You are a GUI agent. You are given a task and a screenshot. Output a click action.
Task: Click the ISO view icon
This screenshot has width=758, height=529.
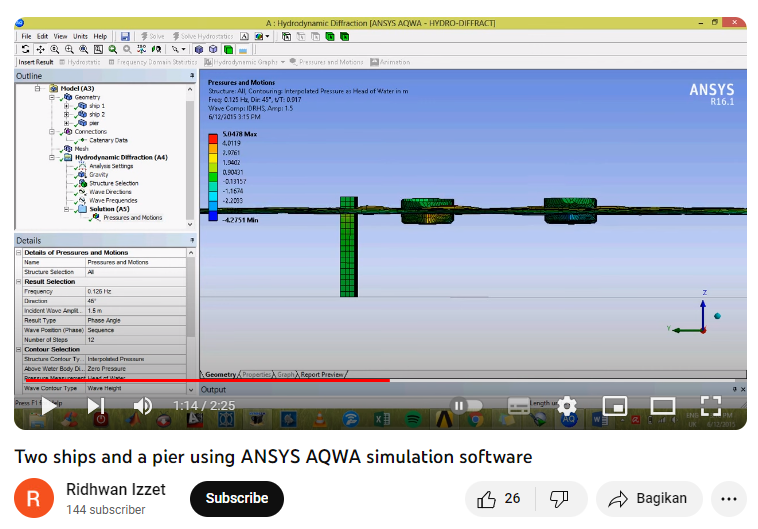(x=142, y=49)
